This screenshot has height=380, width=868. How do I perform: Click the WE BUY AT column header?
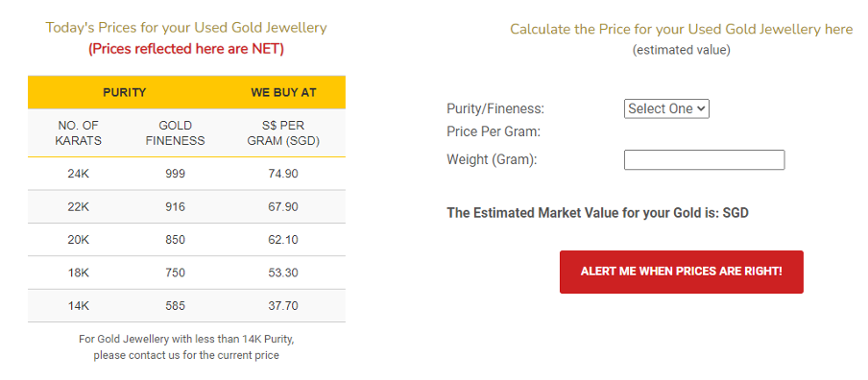point(283,92)
